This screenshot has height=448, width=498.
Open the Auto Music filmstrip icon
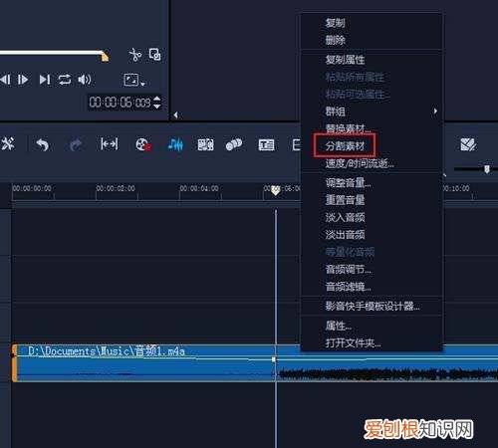[x=205, y=144]
